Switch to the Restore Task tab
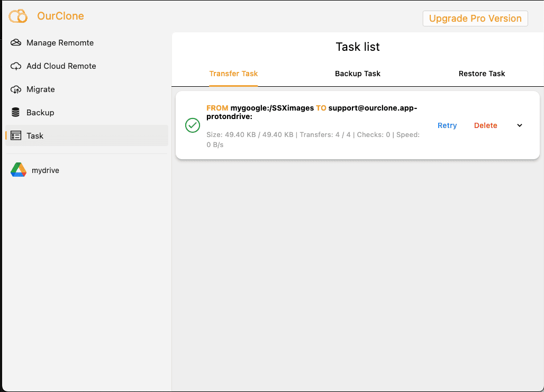Screen dimensions: 544x392 pos(482,74)
